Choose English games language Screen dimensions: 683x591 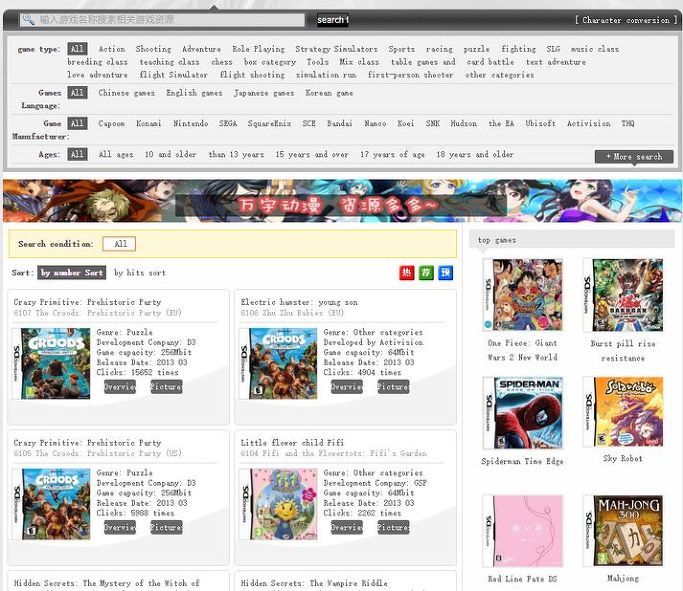coord(194,93)
